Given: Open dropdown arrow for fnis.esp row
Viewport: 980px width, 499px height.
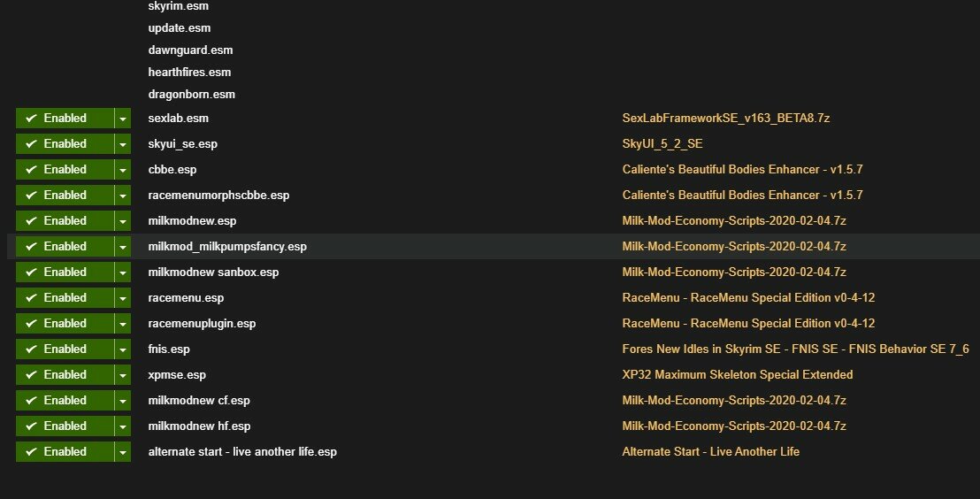Looking at the screenshot, I should pos(122,349).
